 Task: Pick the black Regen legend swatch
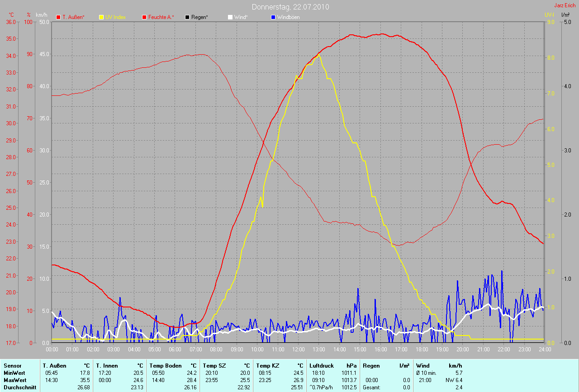[187, 17]
